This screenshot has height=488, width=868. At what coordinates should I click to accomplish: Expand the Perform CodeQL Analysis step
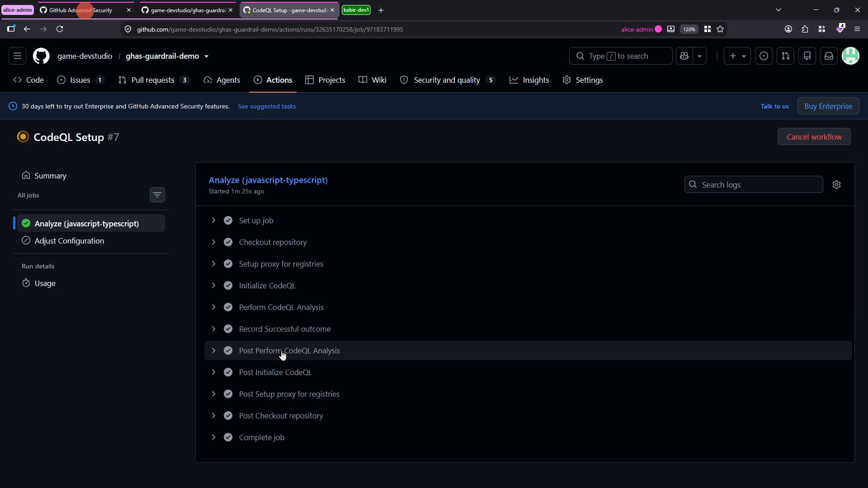click(x=528, y=307)
